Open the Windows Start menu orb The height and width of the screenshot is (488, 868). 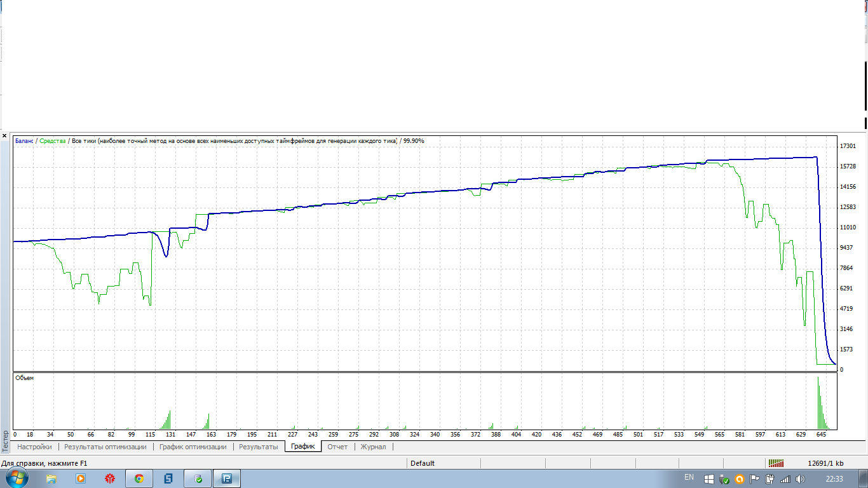click(x=17, y=478)
